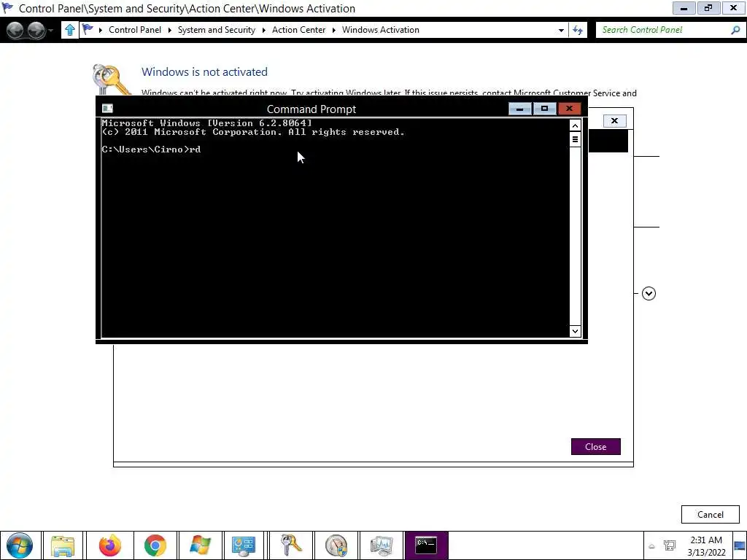Open the clock showing 2:31 AM
Image resolution: width=747 pixels, height=560 pixels.
[706, 546]
